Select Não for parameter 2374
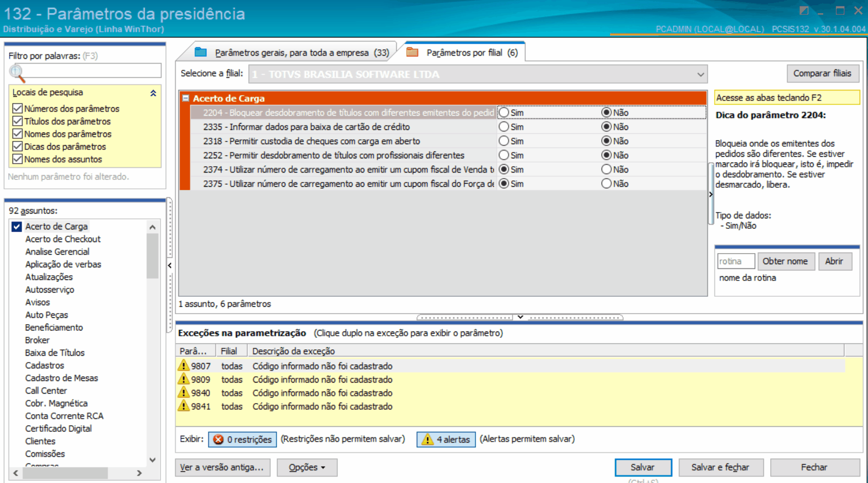The width and height of the screenshot is (868, 483). [606, 169]
